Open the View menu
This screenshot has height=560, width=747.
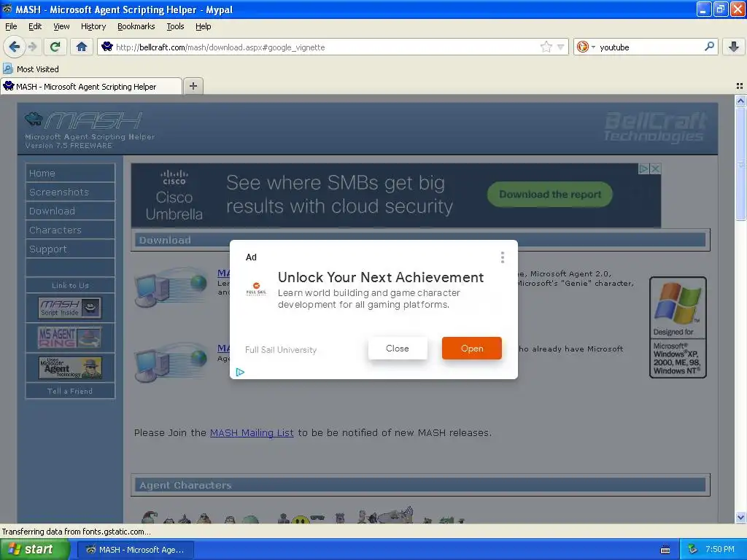tap(61, 26)
